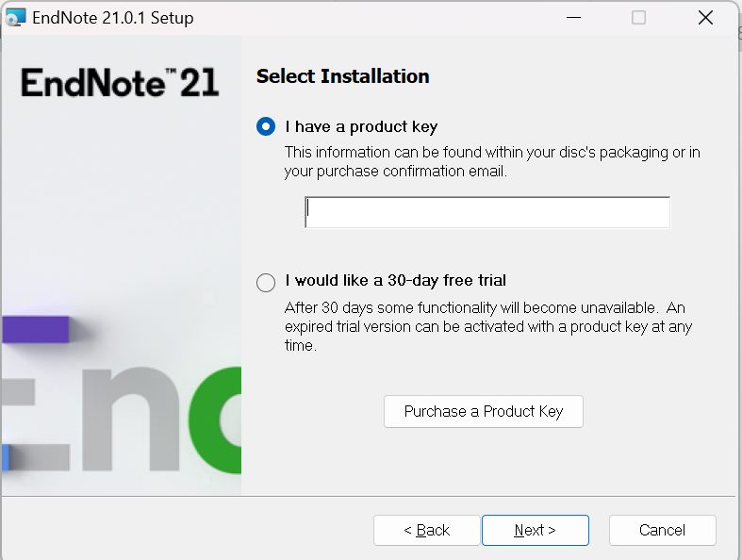Viewport: 742px width, 560px height.
Task: Cancel the EndNote installation
Action: click(x=662, y=530)
